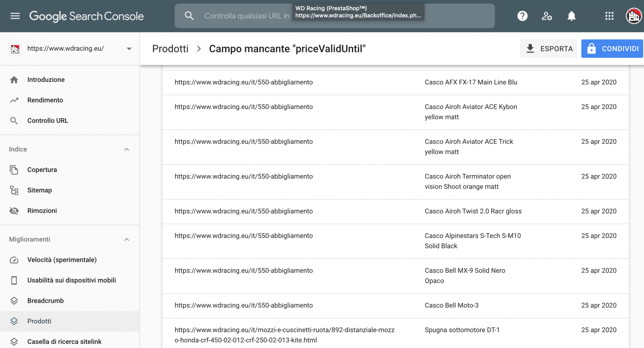The image size is (644, 348).
Task: Select row Casco AFX FX-17 Main Line Blu
Action: click(x=395, y=82)
